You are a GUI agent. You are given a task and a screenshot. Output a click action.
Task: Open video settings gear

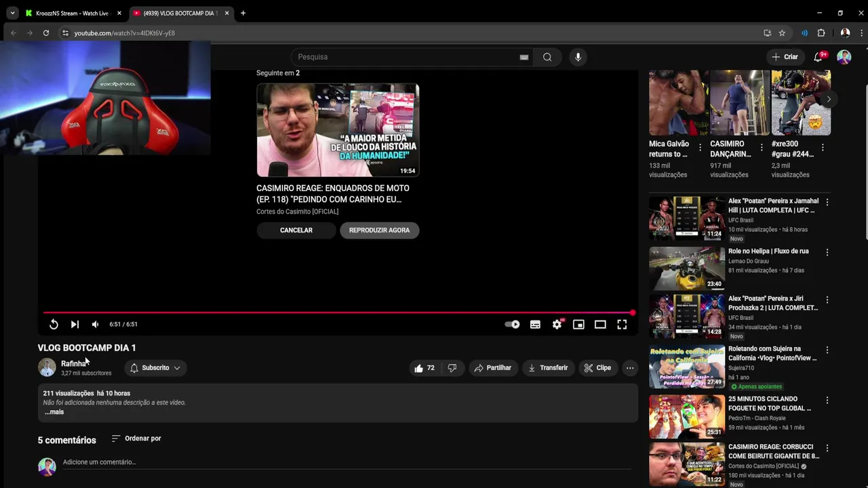557,325
